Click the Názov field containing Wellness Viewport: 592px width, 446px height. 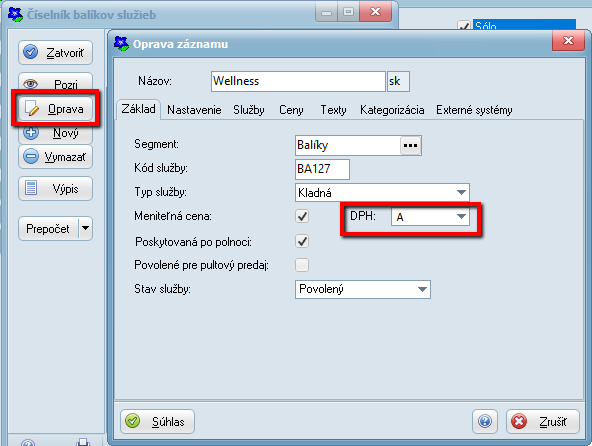(298, 81)
